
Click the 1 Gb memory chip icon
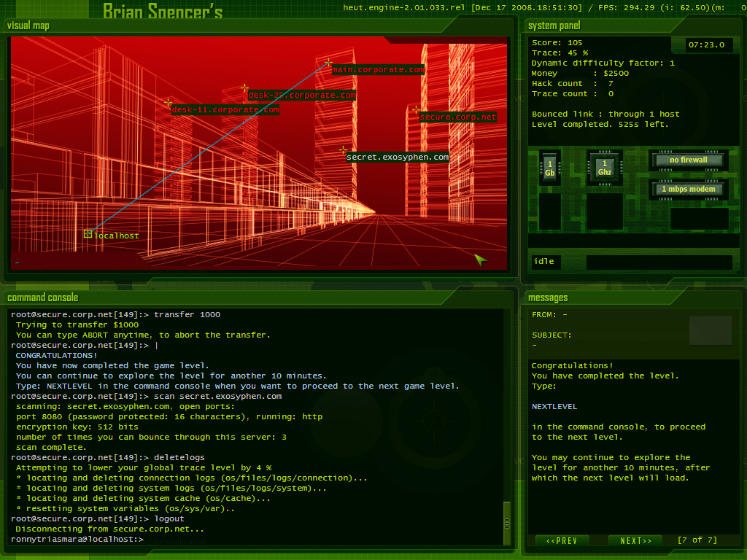[x=550, y=168]
